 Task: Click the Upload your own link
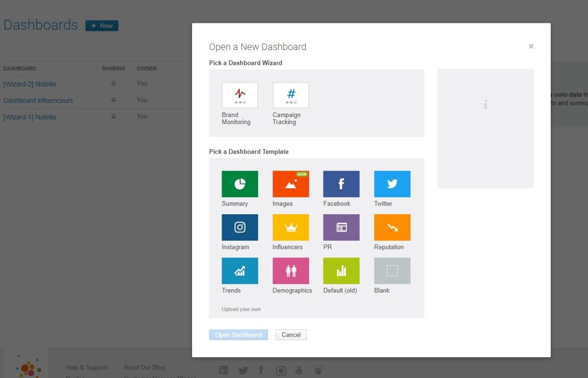pyautogui.click(x=241, y=309)
